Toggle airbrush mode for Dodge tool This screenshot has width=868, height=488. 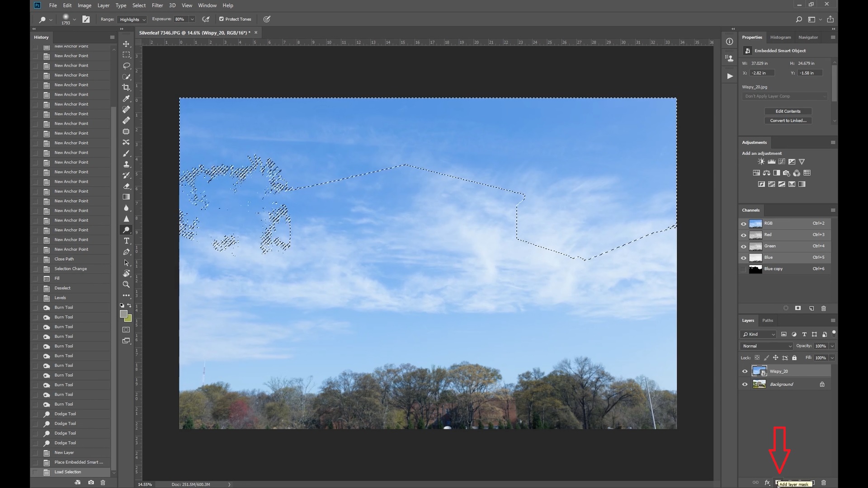206,19
